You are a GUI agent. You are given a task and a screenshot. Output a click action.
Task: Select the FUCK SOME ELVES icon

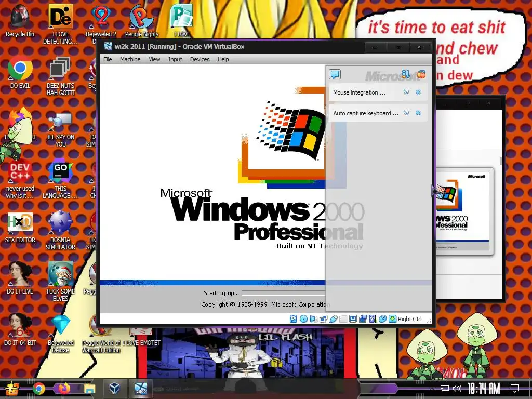point(60,282)
